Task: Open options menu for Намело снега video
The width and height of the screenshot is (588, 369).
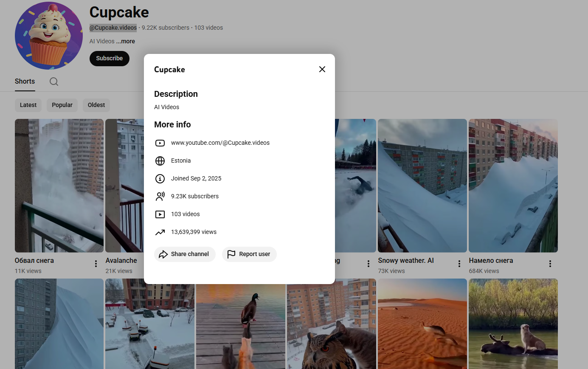Action: (550, 264)
